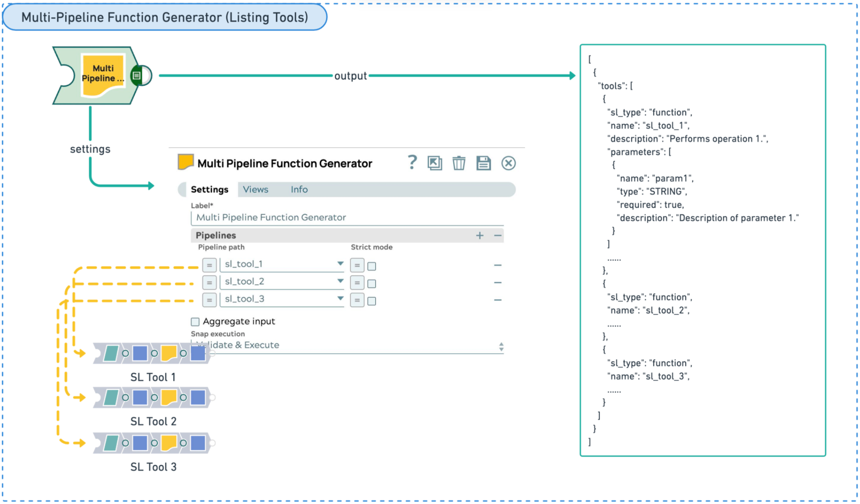Click the snap output document preview icon
Screen dimensions: 860x504
[x=137, y=76]
